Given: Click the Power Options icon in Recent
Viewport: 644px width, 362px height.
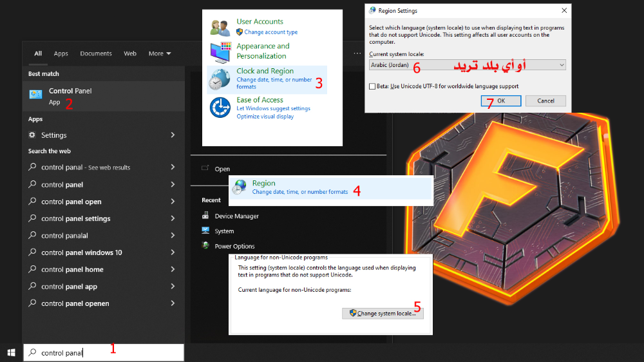Looking at the screenshot, I should pos(205,245).
